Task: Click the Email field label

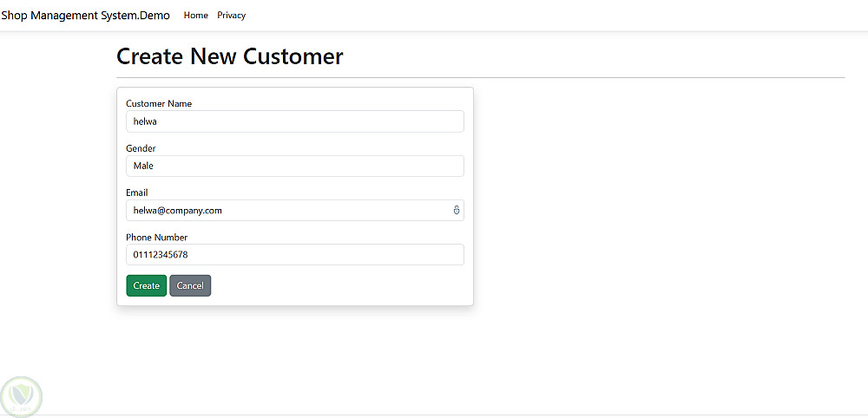Action: [137, 193]
